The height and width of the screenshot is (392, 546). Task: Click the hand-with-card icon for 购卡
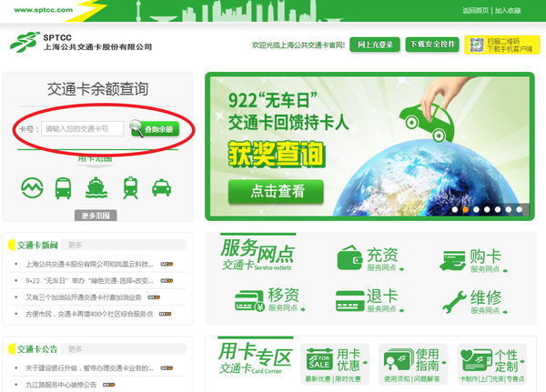(452, 261)
